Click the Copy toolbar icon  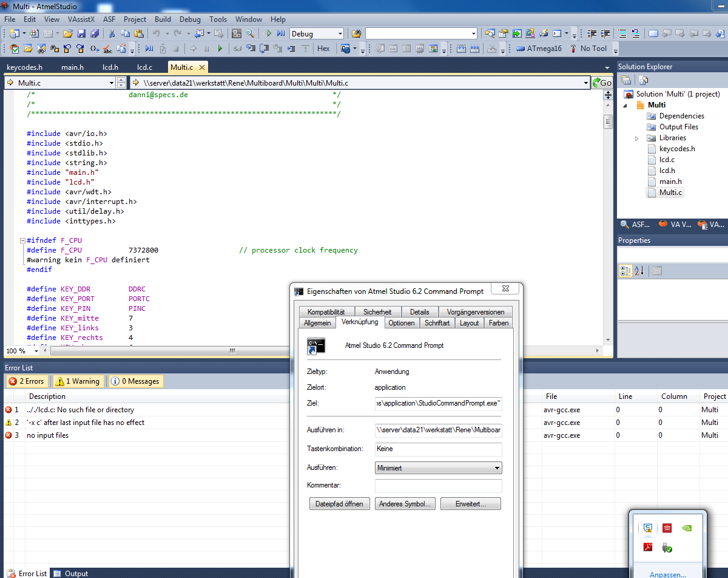125,33
